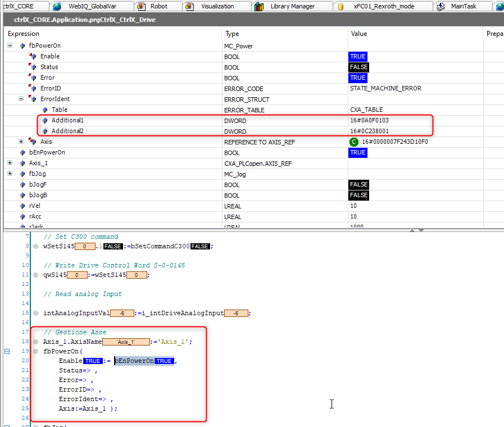The height and width of the screenshot is (427, 504).
Task: Click the WebIQ_GlobalVar globe icon
Action: [57, 7]
